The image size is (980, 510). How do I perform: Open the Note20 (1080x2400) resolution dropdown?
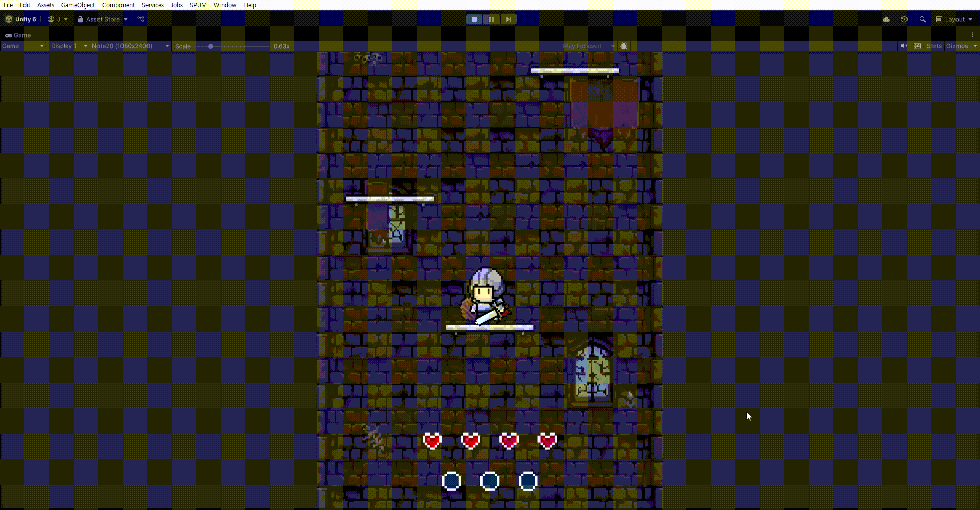tap(130, 46)
